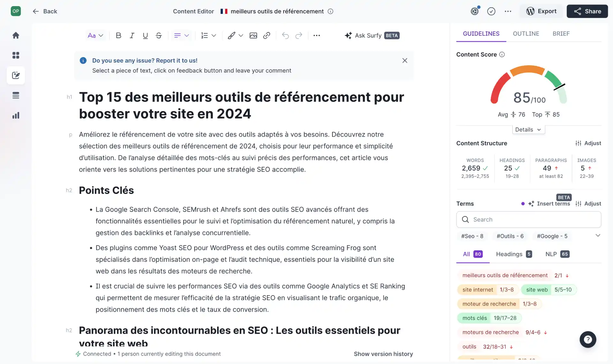
Task: Filter terms by #Seo tag
Action: coord(472,236)
